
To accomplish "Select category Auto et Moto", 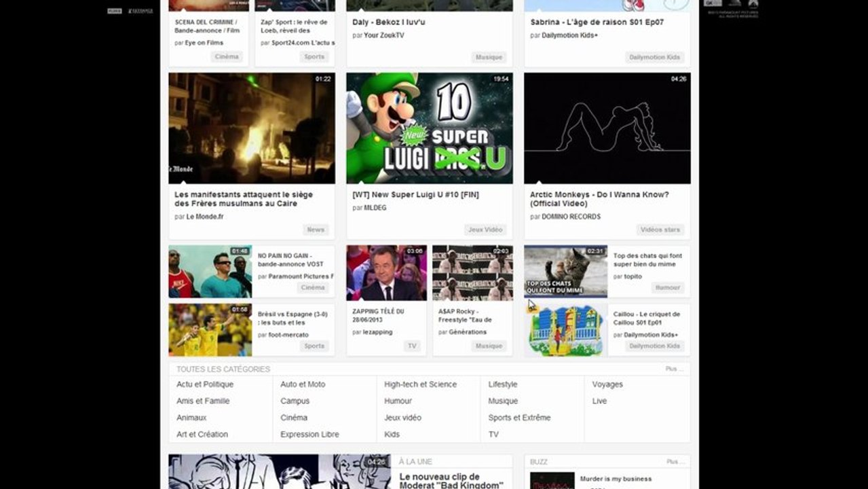I will [x=303, y=384].
